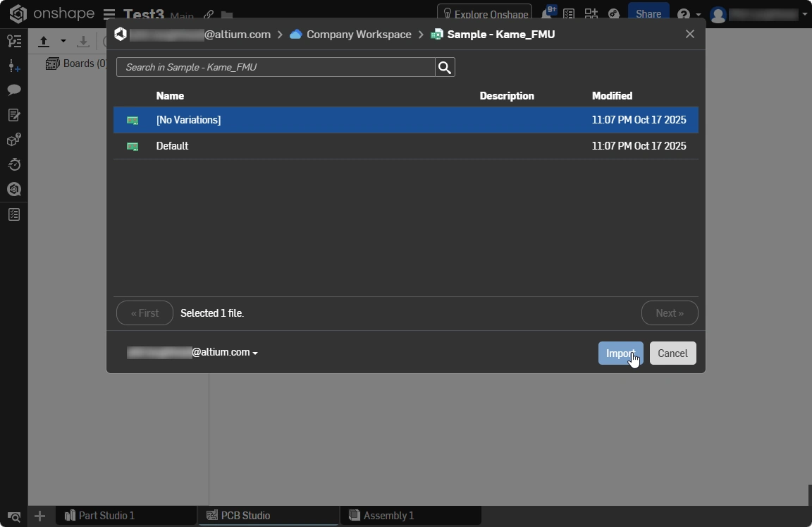The height and width of the screenshot is (527, 812).
Task: Open the Learning Center icon
Action: (614, 14)
